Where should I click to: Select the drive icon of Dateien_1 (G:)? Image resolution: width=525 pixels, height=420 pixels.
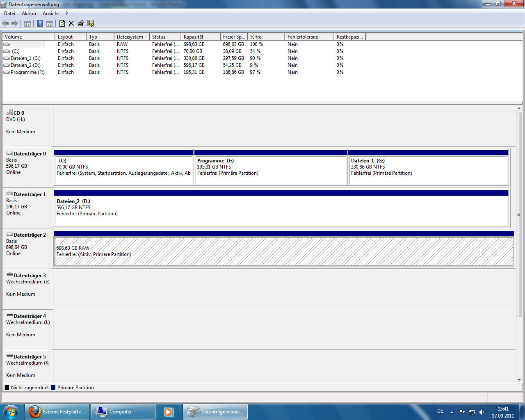(7, 58)
